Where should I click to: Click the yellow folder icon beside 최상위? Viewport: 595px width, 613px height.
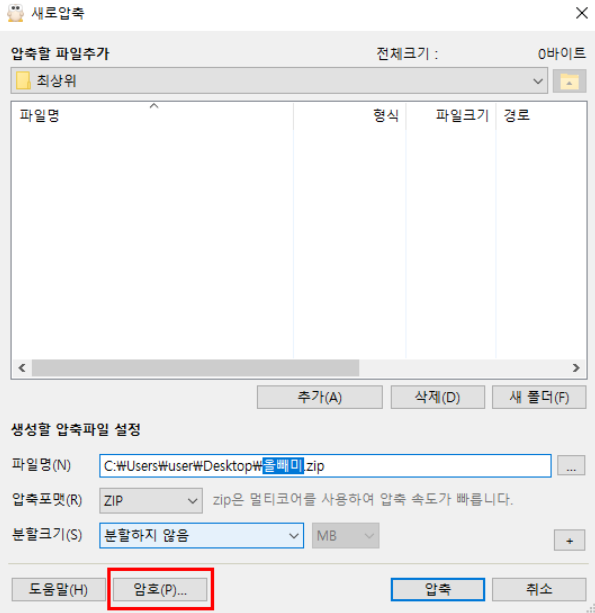pyautogui.click(x=23, y=81)
